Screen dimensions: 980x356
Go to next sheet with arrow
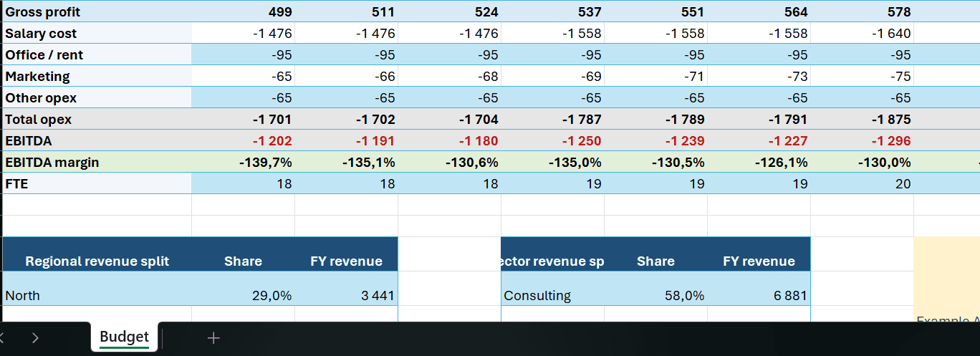35,338
